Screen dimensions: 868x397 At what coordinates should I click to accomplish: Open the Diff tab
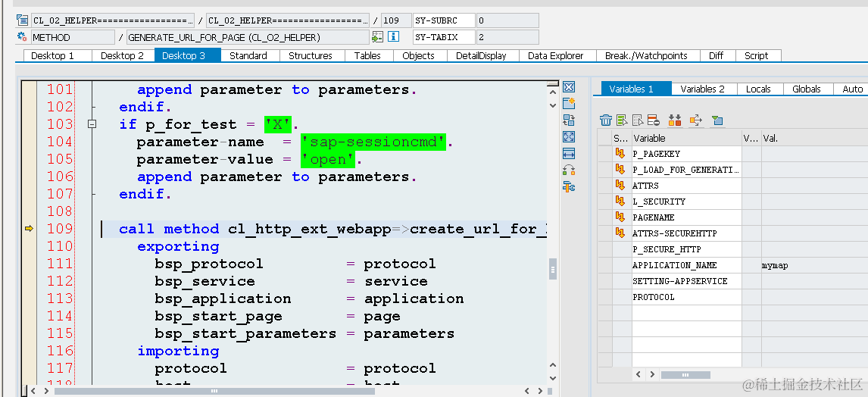716,55
